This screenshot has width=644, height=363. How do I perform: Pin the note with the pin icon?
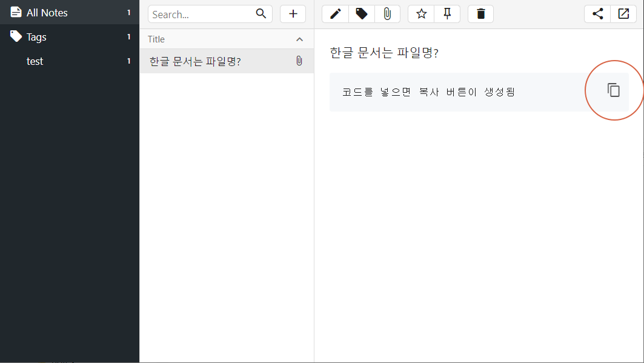click(447, 14)
